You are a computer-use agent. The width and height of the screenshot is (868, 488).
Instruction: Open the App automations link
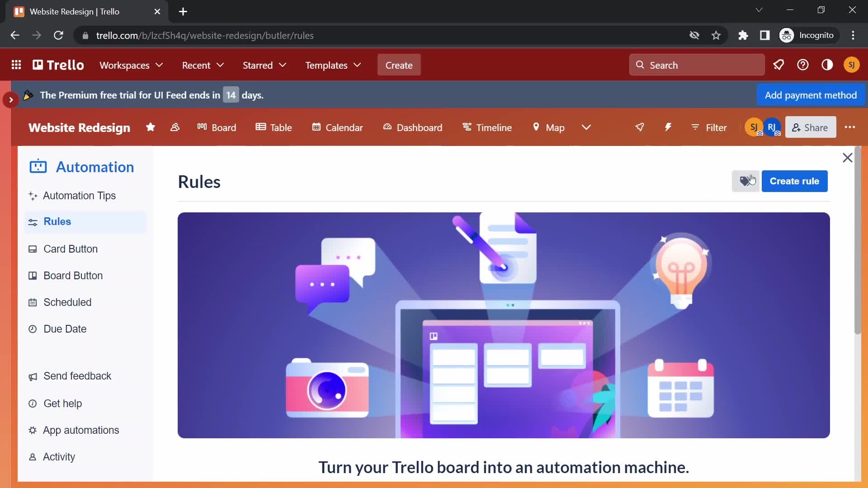pos(81,430)
